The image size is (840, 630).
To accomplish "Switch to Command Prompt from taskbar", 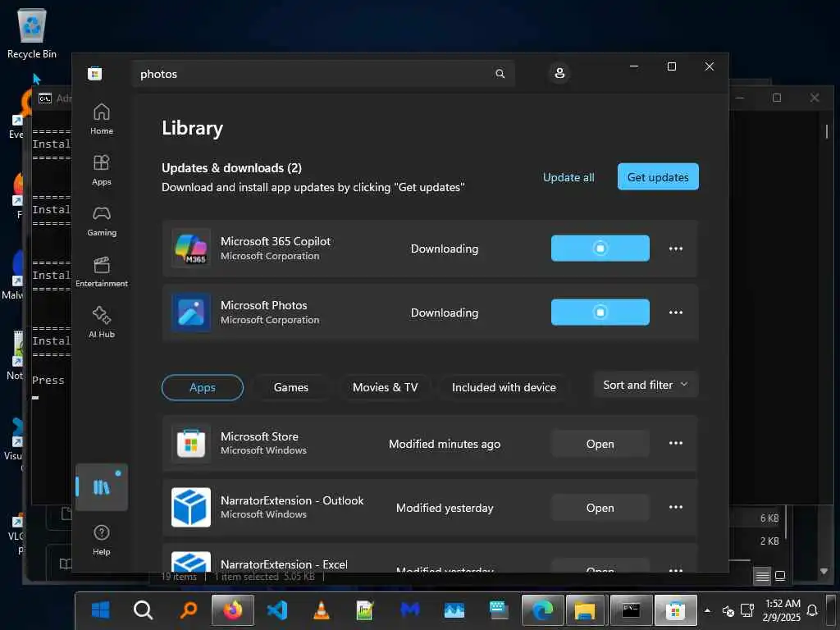I will [631, 609].
